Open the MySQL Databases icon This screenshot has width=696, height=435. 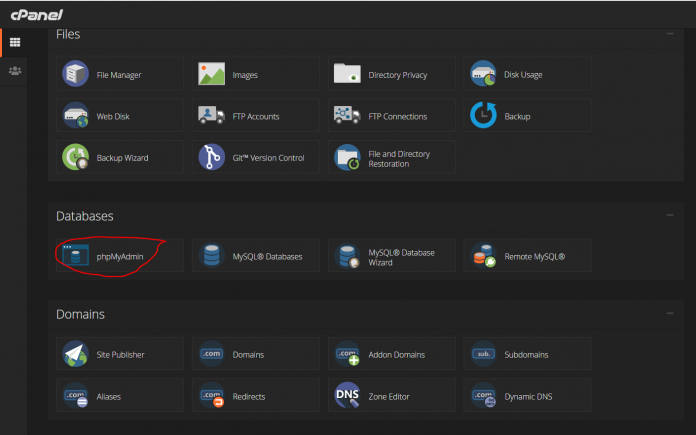[211, 255]
